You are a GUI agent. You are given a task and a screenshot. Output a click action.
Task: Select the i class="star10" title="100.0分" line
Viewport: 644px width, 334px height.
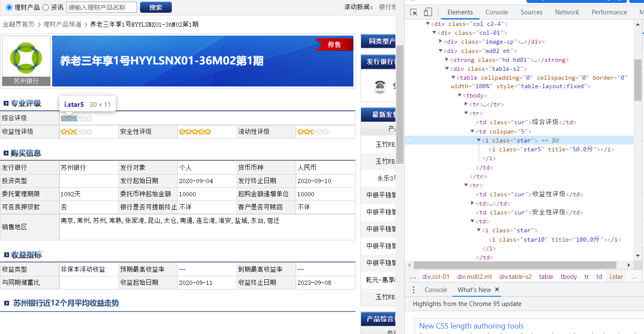pyautogui.click(x=554, y=239)
